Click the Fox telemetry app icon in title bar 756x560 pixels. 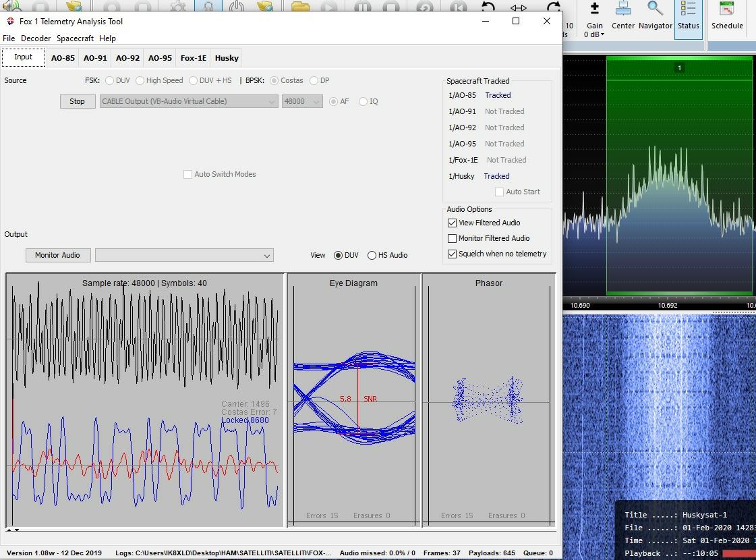(10, 21)
